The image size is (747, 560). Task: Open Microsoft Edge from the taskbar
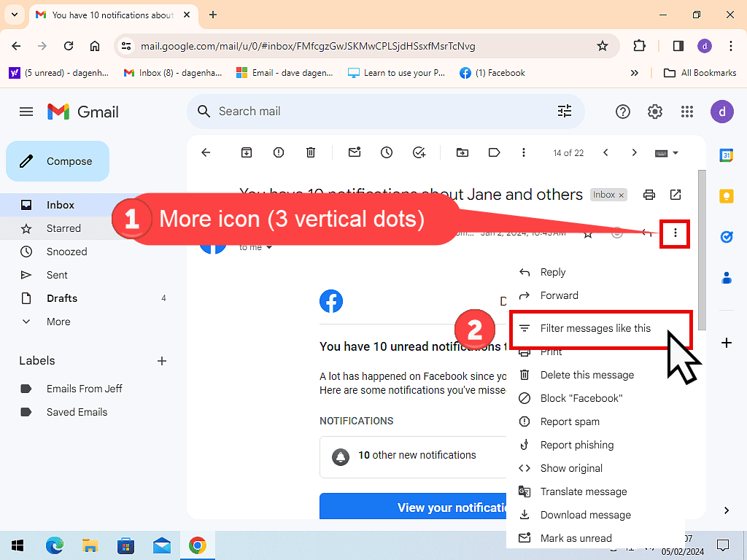[x=55, y=545]
